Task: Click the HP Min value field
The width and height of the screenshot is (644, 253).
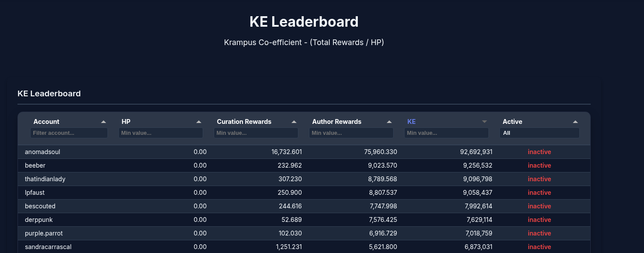Action: coord(160,133)
